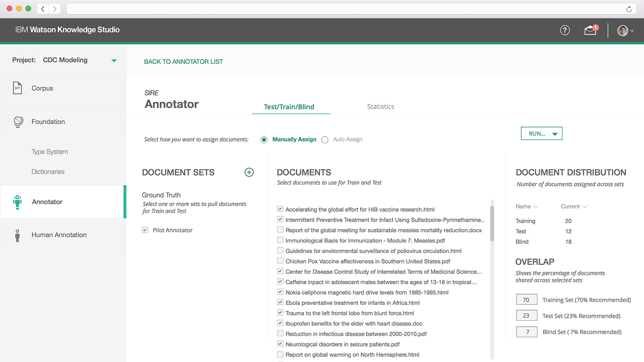This screenshot has height=362, width=644.
Task: Sort by Name column chevron
Action: point(536,207)
